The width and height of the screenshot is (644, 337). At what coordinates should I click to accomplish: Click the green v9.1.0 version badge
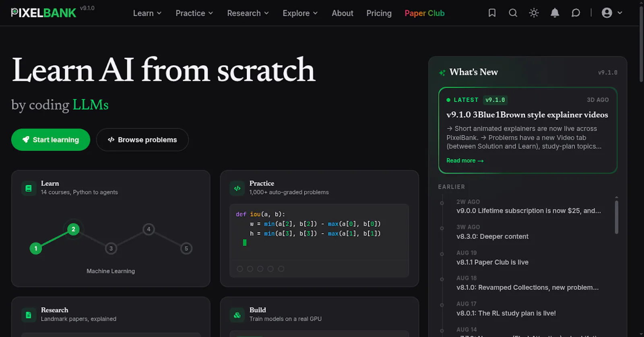coord(495,100)
